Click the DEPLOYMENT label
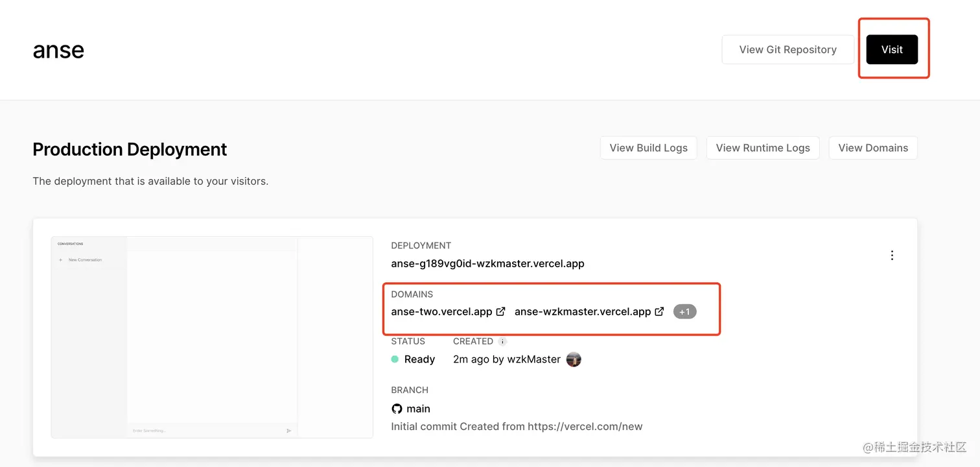 [421, 245]
